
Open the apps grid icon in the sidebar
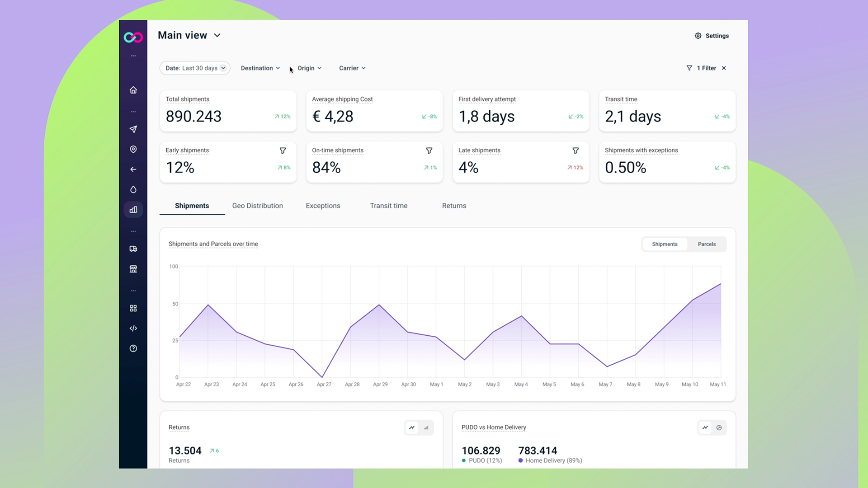pos(133,308)
